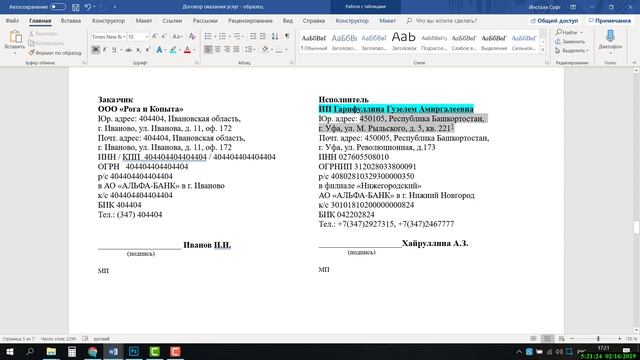Click the bulleted list icon
Viewport: 640px width, 360px height.
coord(208,36)
